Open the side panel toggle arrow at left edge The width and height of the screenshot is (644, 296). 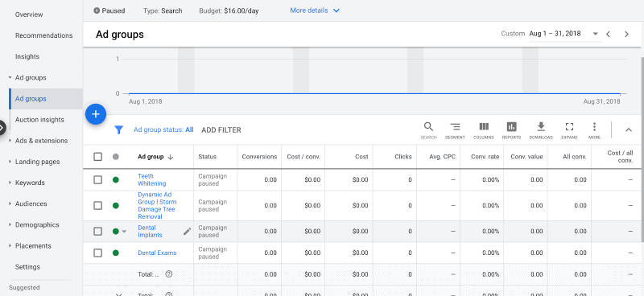(x=2, y=128)
